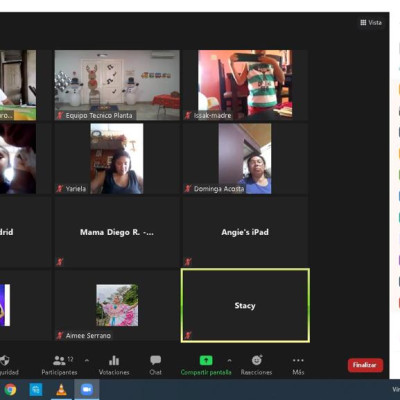Open Votaciones polls icon

click(x=114, y=360)
